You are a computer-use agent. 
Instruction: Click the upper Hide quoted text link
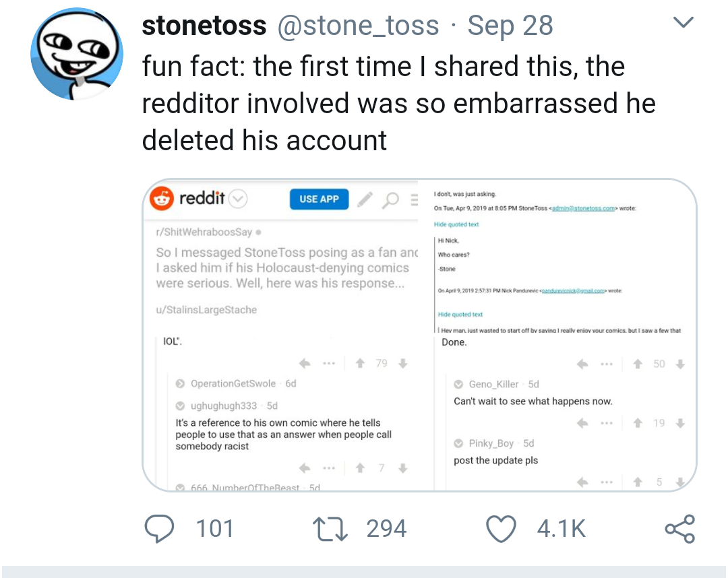coord(456,224)
